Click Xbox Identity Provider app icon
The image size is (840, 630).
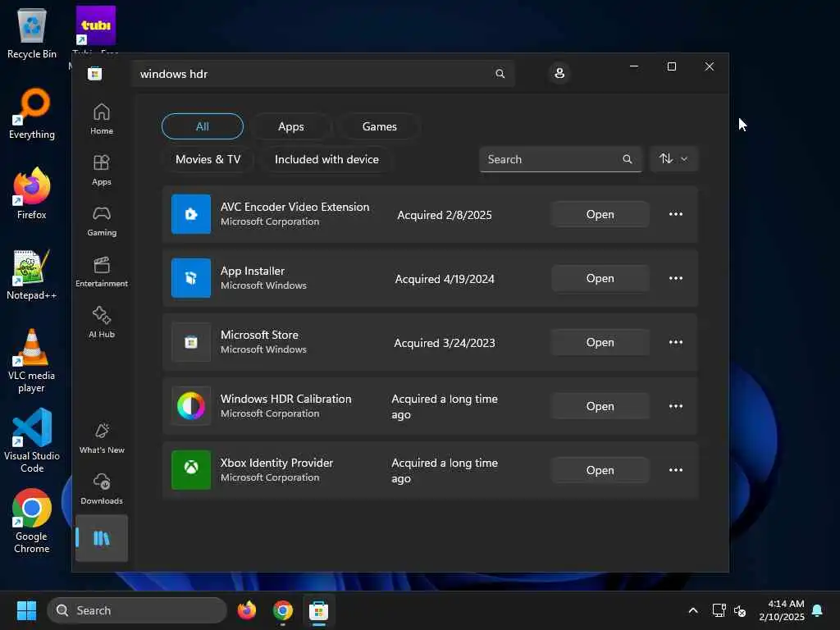[x=190, y=470]
